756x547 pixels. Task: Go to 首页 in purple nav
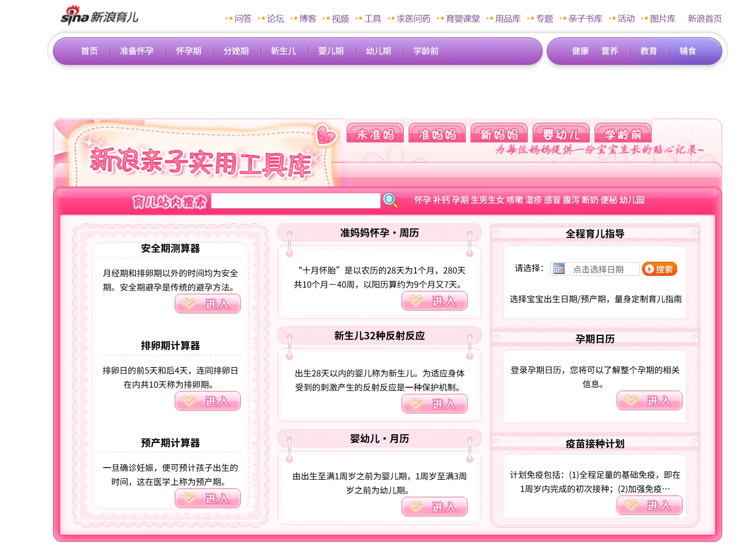tap(89, 51)
